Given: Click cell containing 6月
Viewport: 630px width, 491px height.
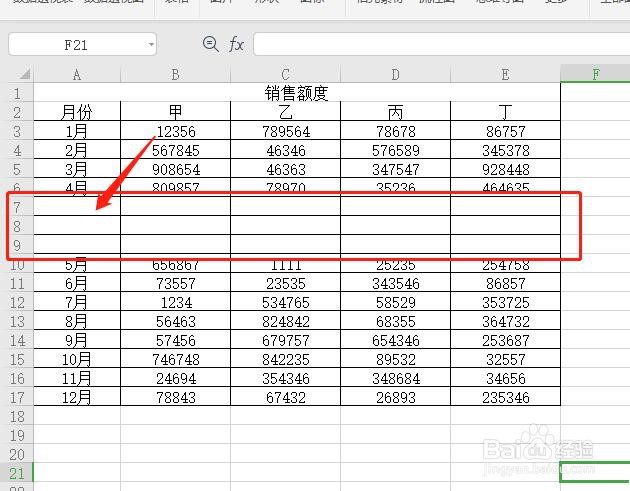Looking at the screenshot, I should pyautogui.click(x=77, y=283).
